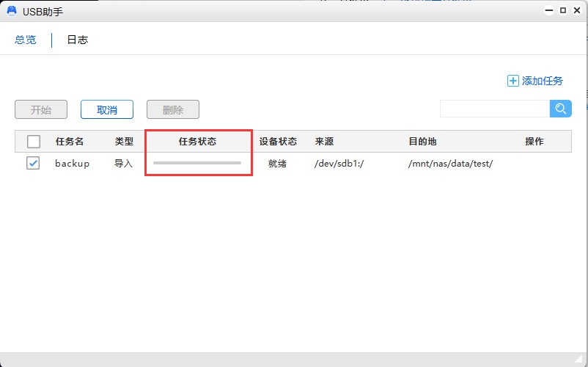Focus the task search input field
This screenshot has width=588, height=367.
495,109
